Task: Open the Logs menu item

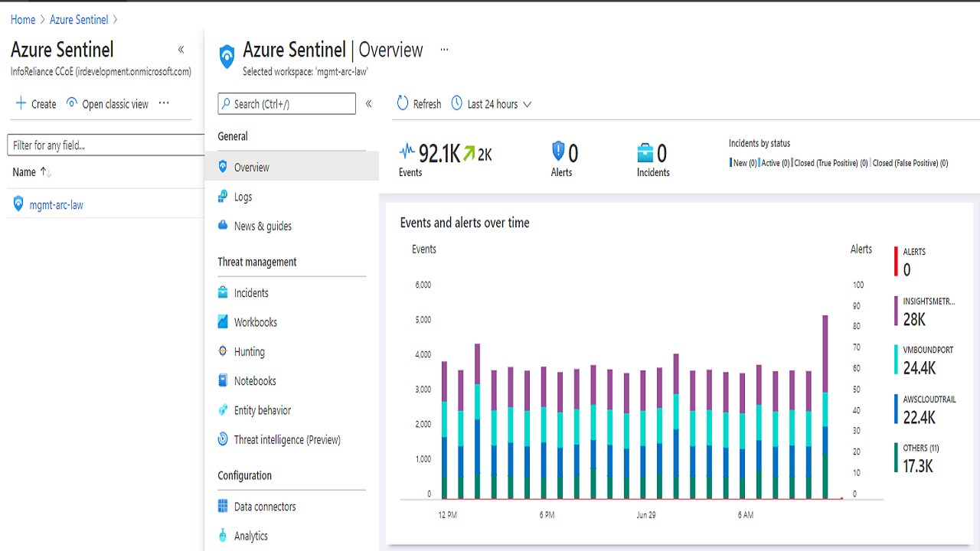Action: click(243, 197)
